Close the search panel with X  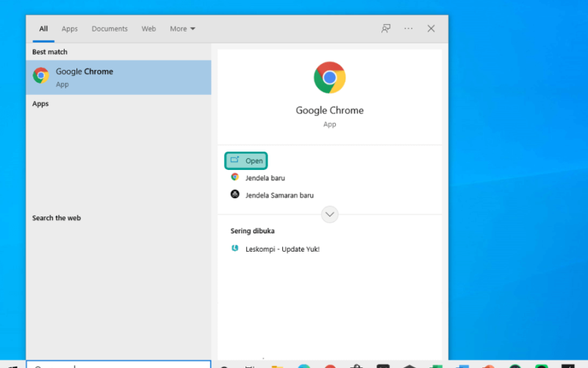click(431, 29)
